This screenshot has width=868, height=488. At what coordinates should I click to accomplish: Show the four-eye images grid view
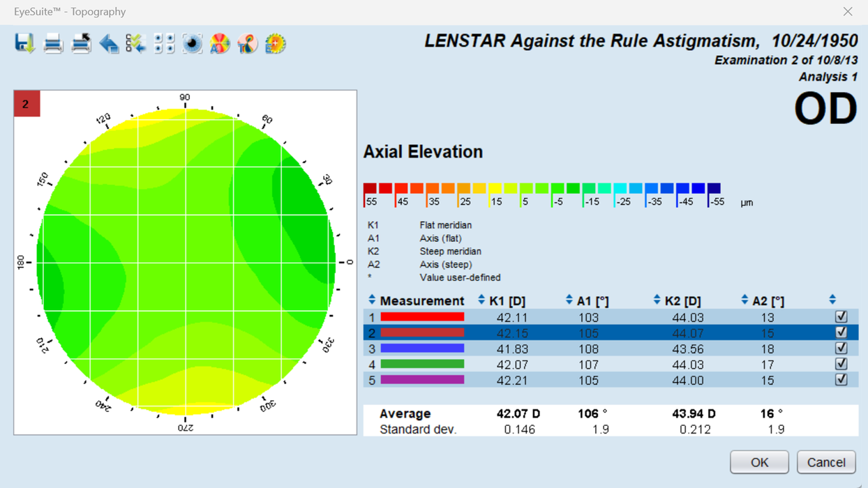[164, 44]
